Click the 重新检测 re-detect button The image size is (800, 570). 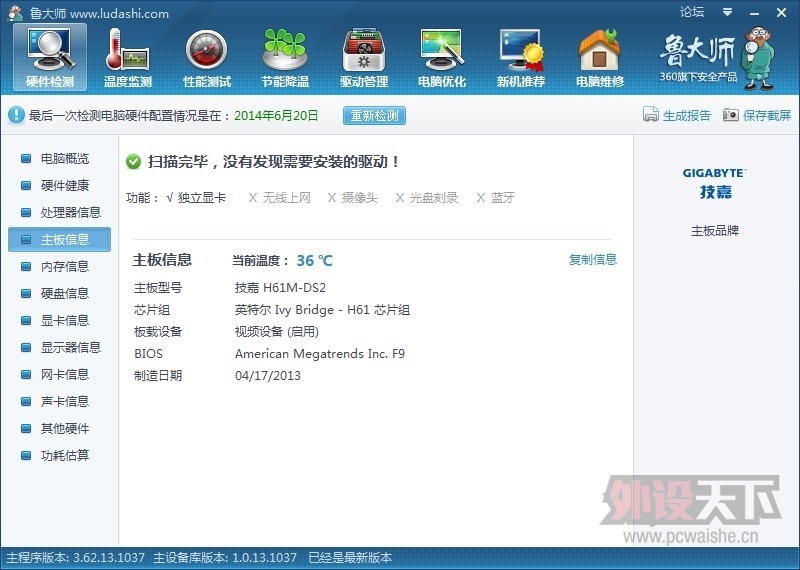click(x=374, y=115)
